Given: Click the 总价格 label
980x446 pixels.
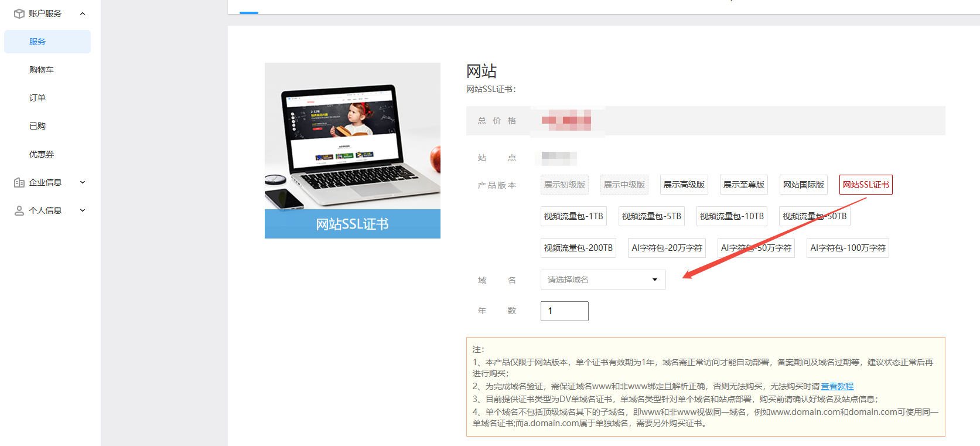Looking at the screenshot, I should point(497,121).
